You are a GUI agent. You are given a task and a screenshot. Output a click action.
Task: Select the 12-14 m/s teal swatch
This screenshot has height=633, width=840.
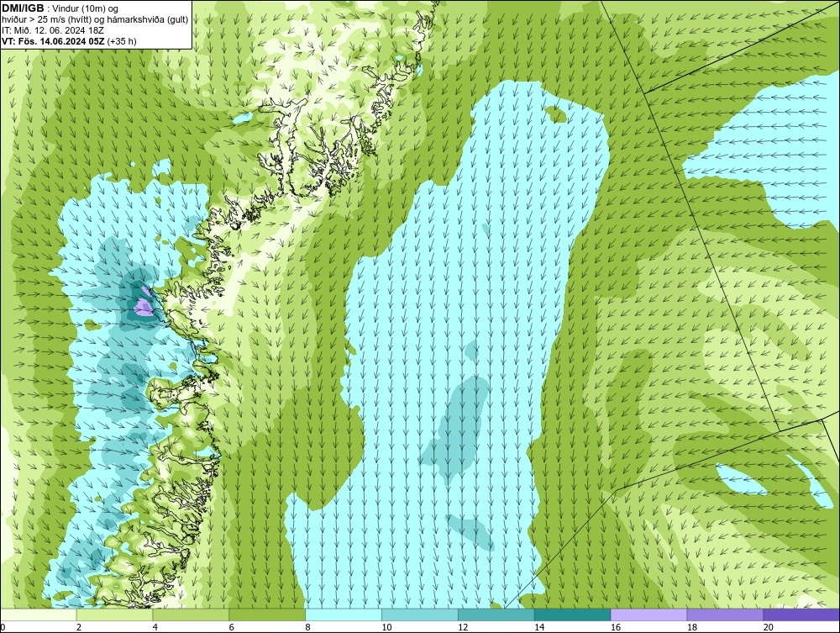pos(496,615)
